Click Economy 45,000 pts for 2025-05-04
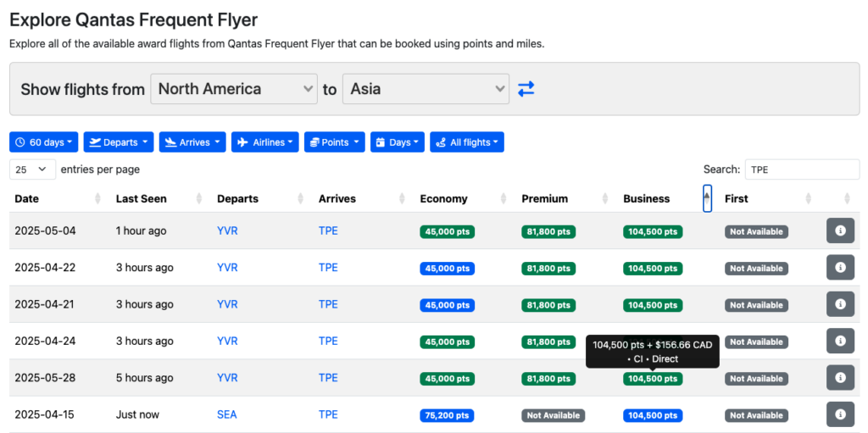This screenshot has height=433, width=868. pyautogui.click(x=448, y=231)
